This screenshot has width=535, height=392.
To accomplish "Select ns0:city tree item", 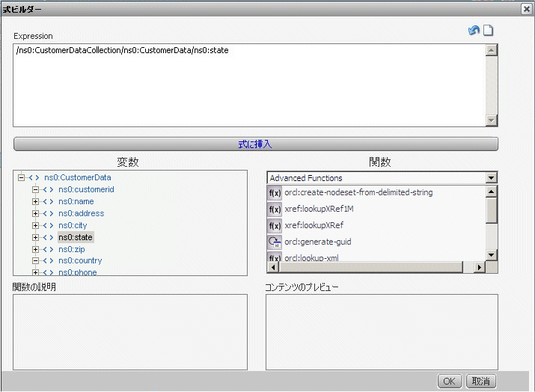I will click(73, 225).
